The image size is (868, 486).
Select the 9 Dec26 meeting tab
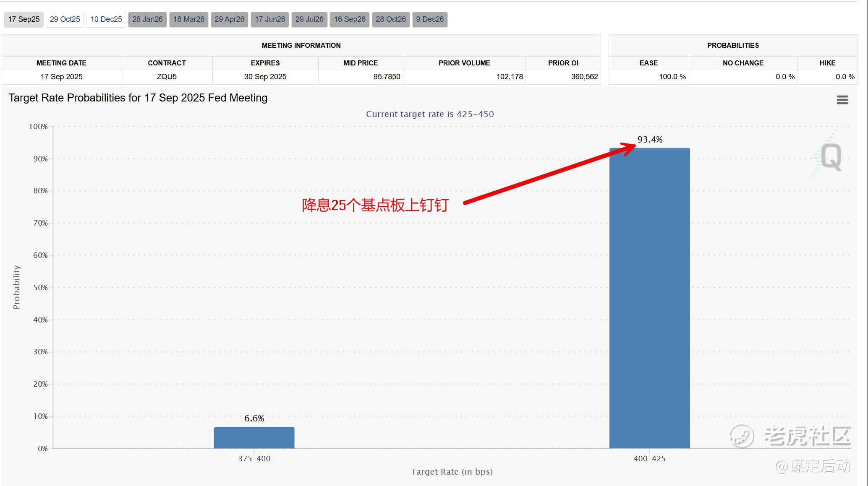pyautogui.click(x=430, y=19)
